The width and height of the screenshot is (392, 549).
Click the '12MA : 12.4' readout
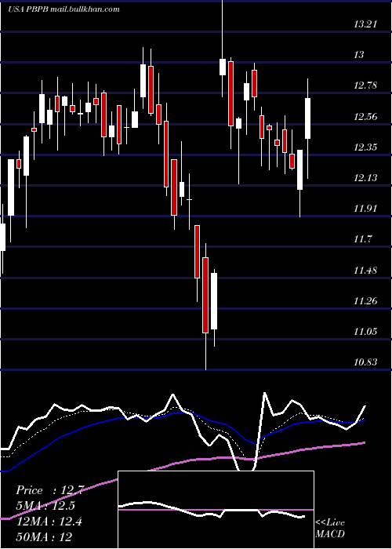[x=49, y=522]
